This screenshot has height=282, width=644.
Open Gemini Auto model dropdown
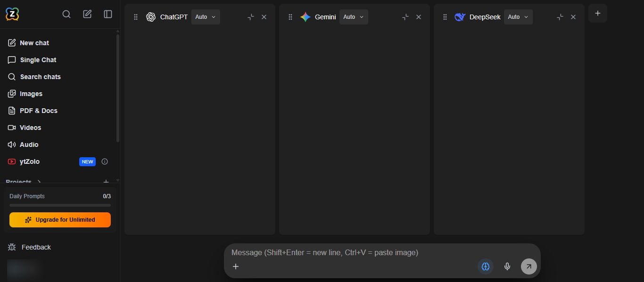[x=354, y=17]
